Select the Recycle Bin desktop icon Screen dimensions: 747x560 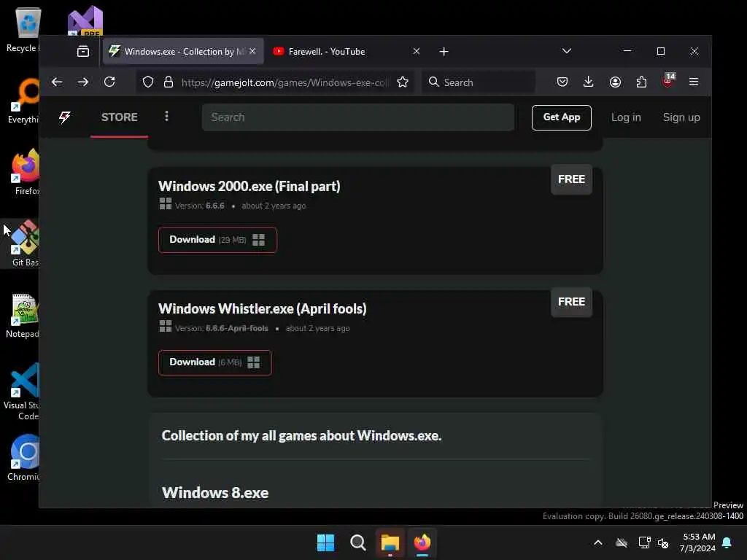coord(23,30)
